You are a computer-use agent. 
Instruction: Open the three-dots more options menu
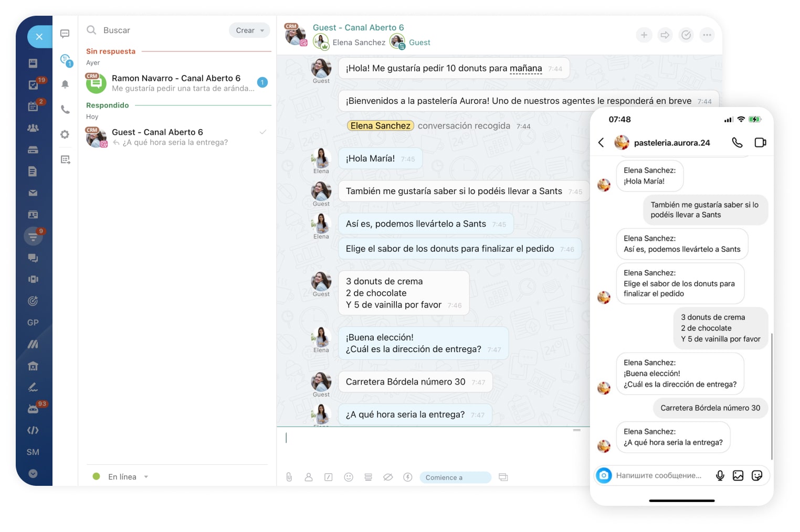click(x=707, y=35)
